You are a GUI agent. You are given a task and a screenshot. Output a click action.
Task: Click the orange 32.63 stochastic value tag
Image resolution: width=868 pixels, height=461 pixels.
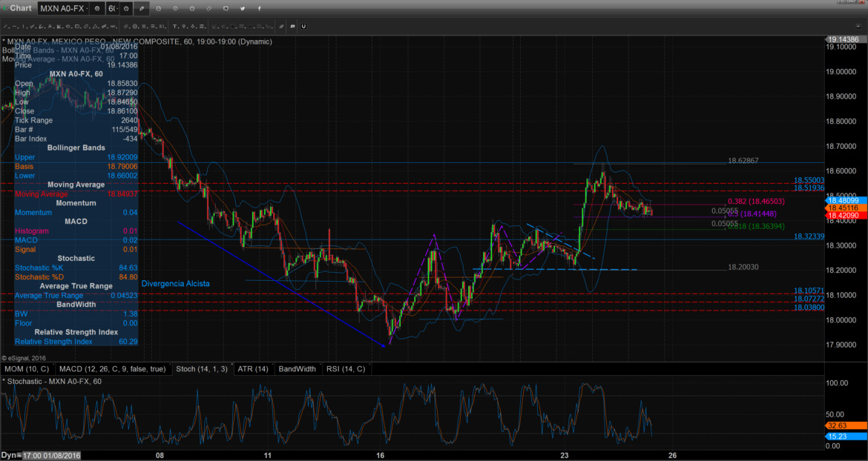(x=846, y=425)
